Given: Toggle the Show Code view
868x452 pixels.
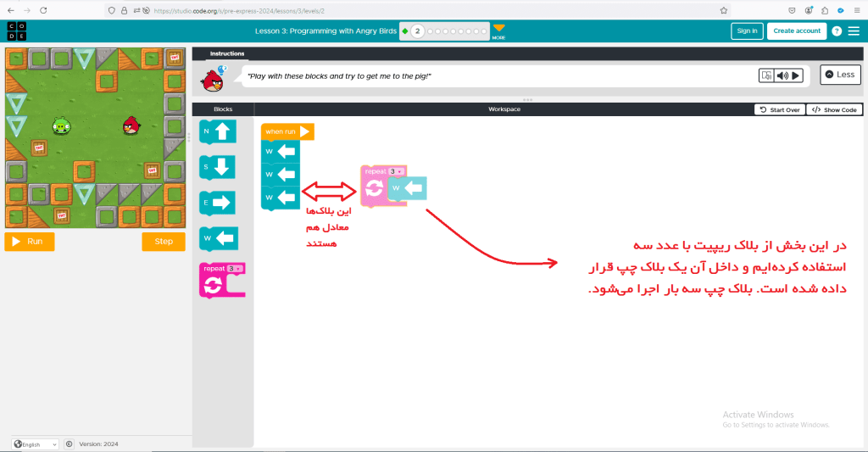Looking at the screenshot, I should tap(834, 109).
